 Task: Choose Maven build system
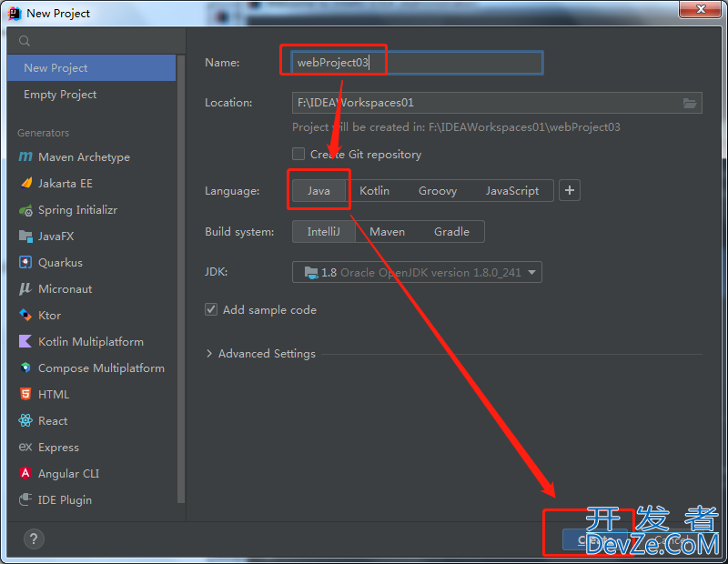pos(388,232)
